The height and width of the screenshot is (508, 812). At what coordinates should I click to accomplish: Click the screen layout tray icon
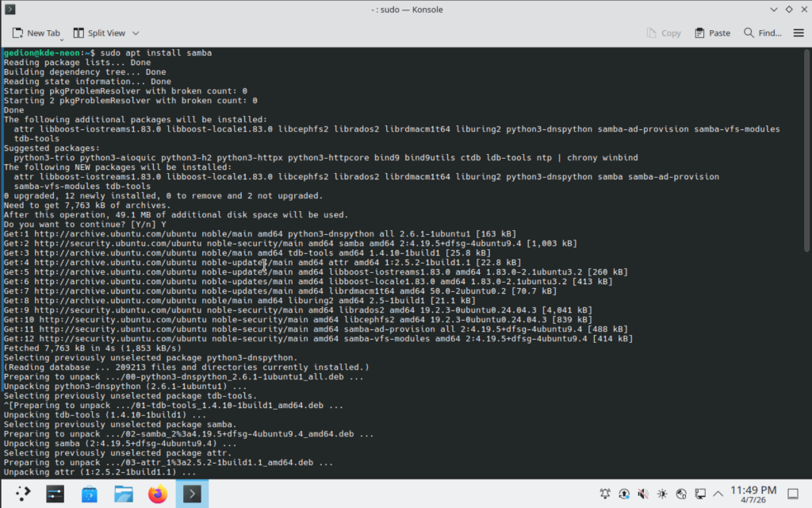click(699, 493)
